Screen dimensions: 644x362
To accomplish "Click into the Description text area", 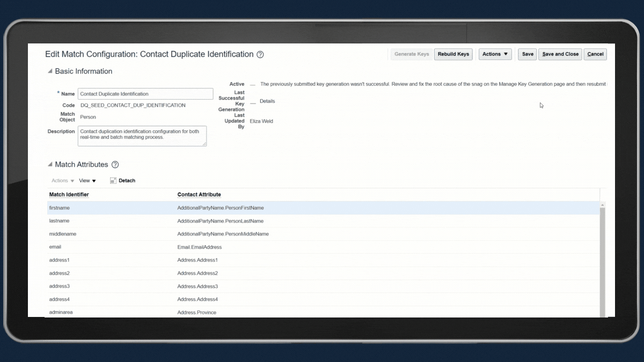I will 142,136.
